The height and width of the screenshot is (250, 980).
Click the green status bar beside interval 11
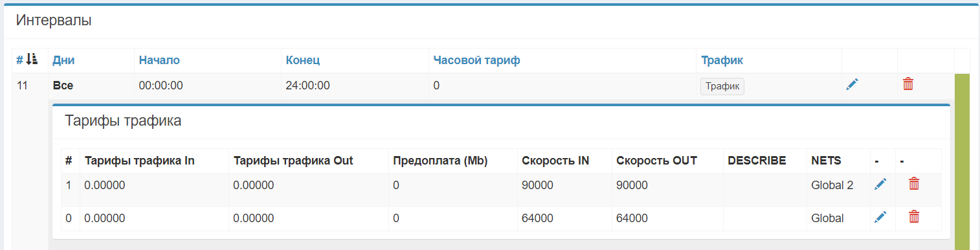962,161
